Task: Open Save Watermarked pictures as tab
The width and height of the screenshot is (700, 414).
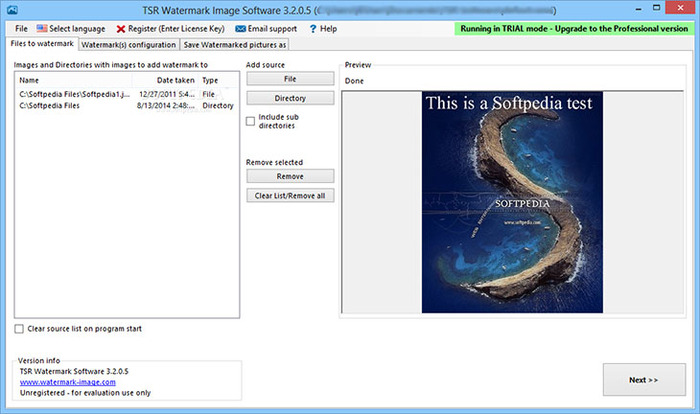Action: (x=235, y=45)
